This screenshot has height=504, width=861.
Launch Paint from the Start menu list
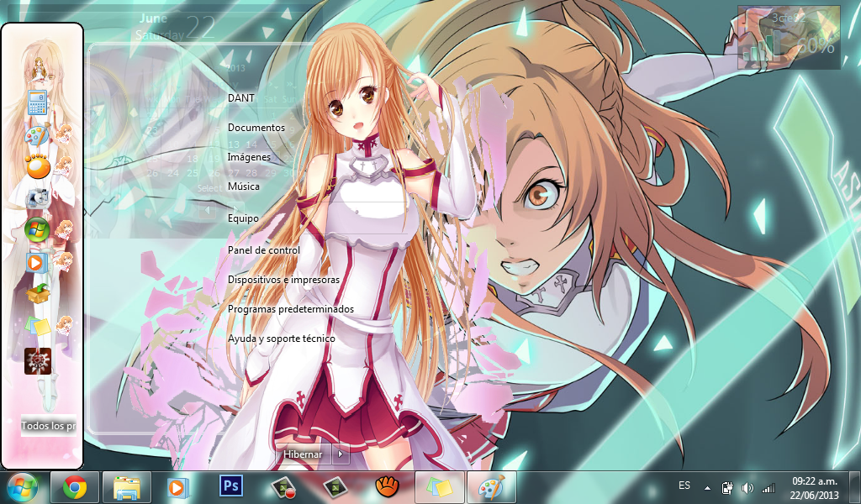coord(37,135)
